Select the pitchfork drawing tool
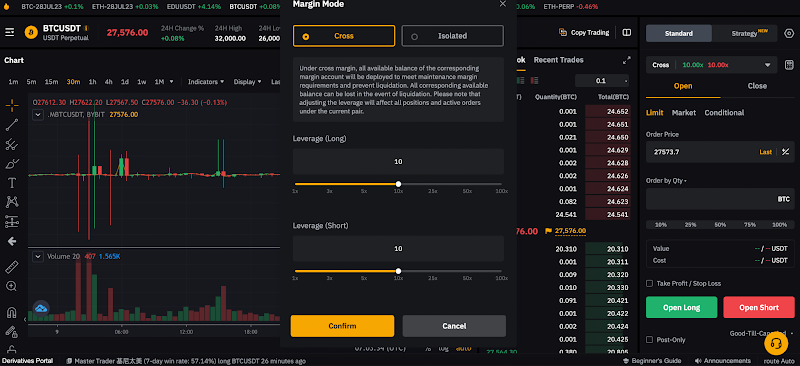The height and width of the screenshot is (366, 800). [12, 144]
